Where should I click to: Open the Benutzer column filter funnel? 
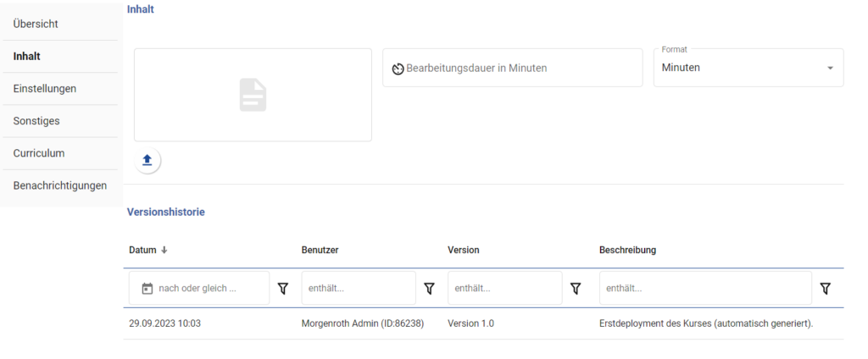(x=429, y=288)
